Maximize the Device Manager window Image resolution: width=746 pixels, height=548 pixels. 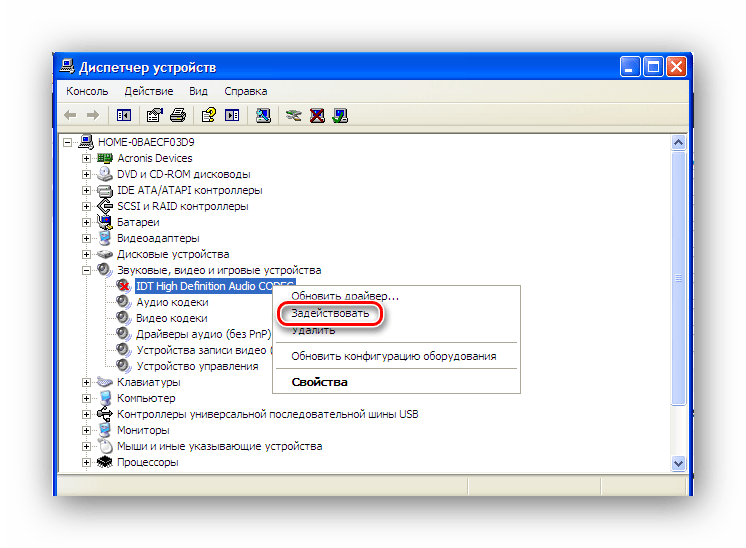point(653,67)
